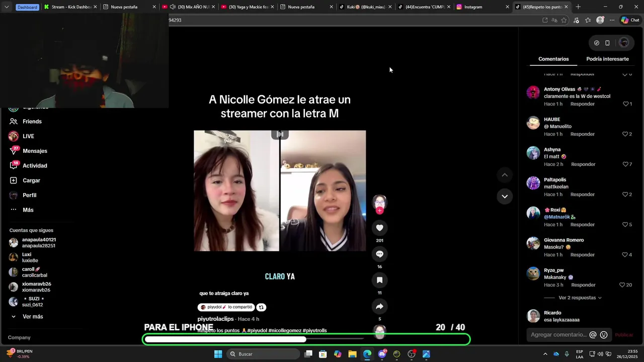Image resolution: width=644 pixels, height=362 pixels.
Task: Click the TikTok coin icon at top right
Action: pyautogui.click(x=596, y=43)
